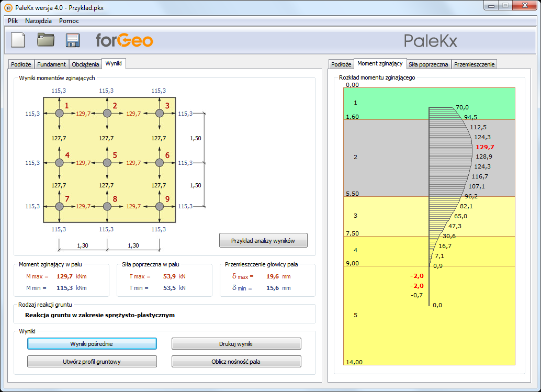Switch to the left Podłoże tab
The image size is (541, 392).
(x=21, y=64)
